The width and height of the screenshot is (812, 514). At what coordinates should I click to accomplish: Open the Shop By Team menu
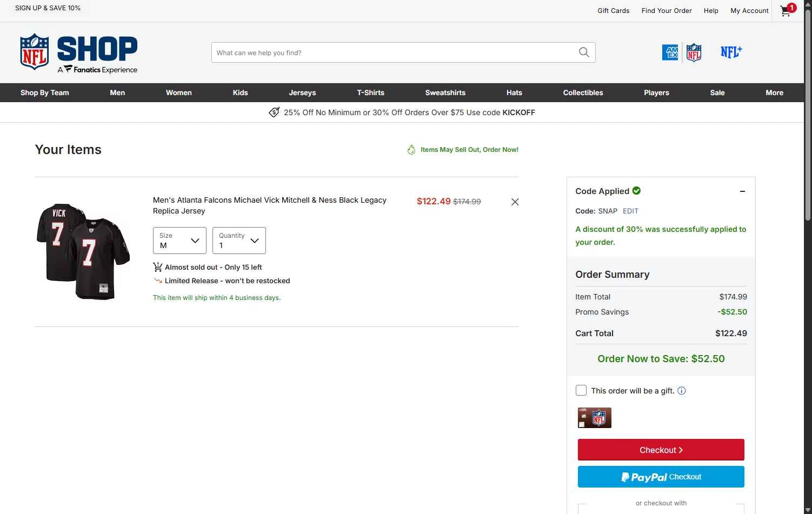click(45, 92)
